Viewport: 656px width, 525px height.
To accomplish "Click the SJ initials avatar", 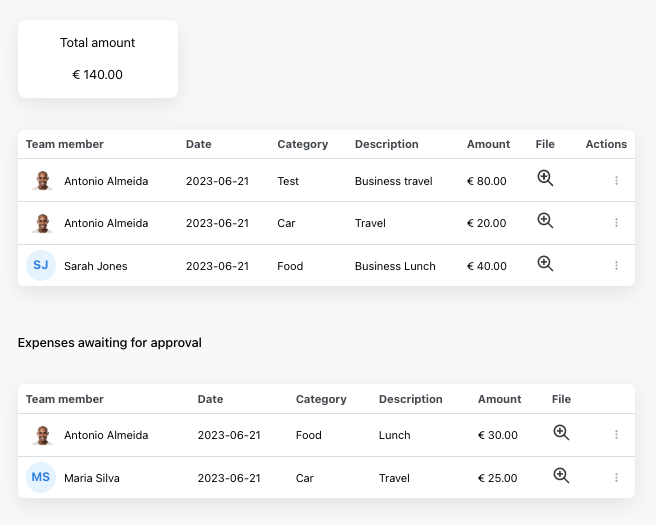I will [41, 265].
